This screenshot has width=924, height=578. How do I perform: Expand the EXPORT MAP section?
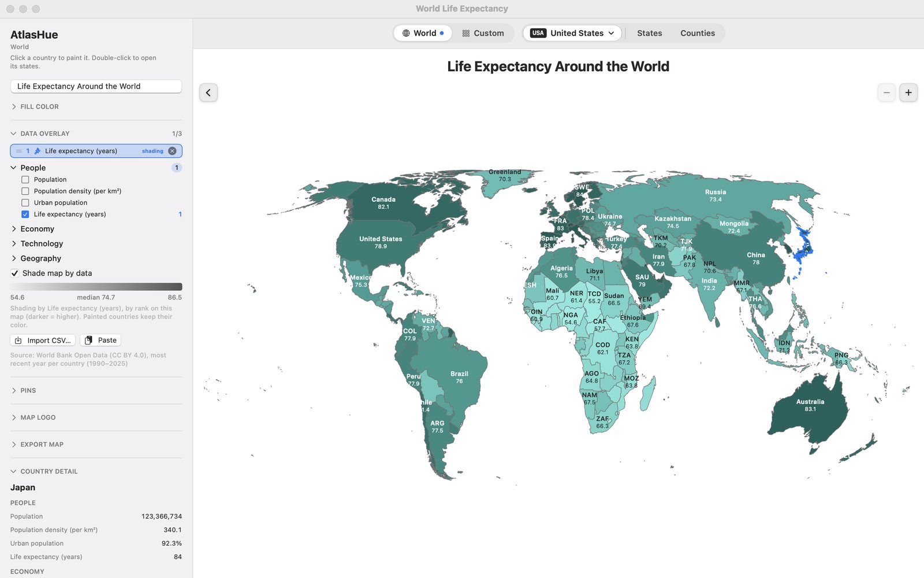37,444
